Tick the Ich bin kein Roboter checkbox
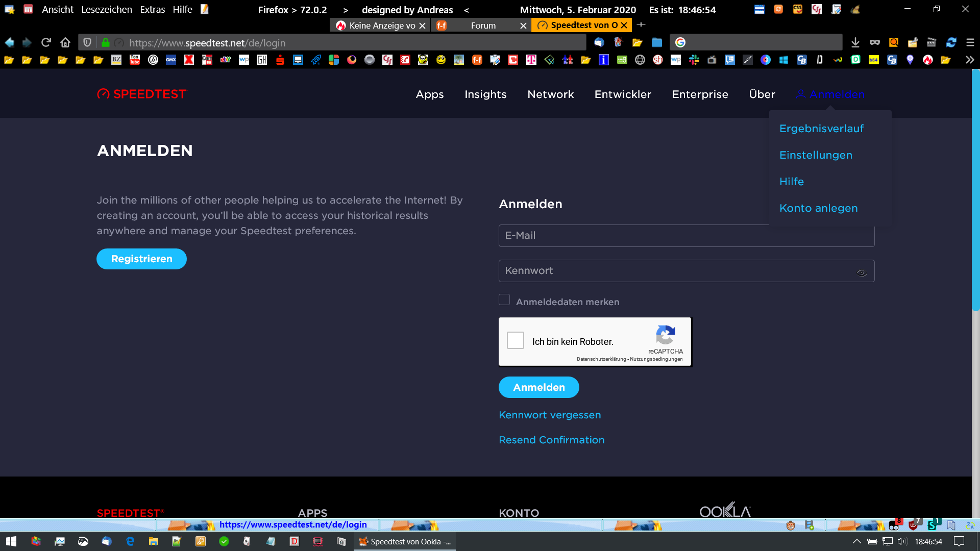980x551 pixels. point(516,340)
